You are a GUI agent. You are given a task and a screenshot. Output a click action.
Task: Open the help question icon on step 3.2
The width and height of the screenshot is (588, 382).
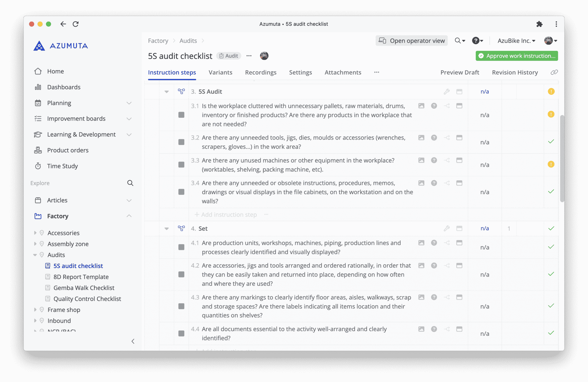(x=434, y=138)
